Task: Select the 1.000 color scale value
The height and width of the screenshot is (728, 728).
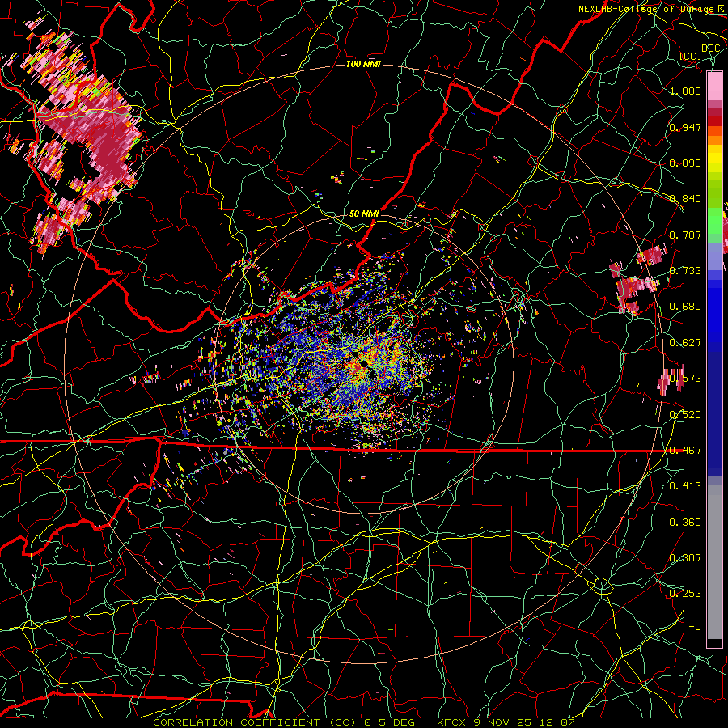Action: [685, 91]
